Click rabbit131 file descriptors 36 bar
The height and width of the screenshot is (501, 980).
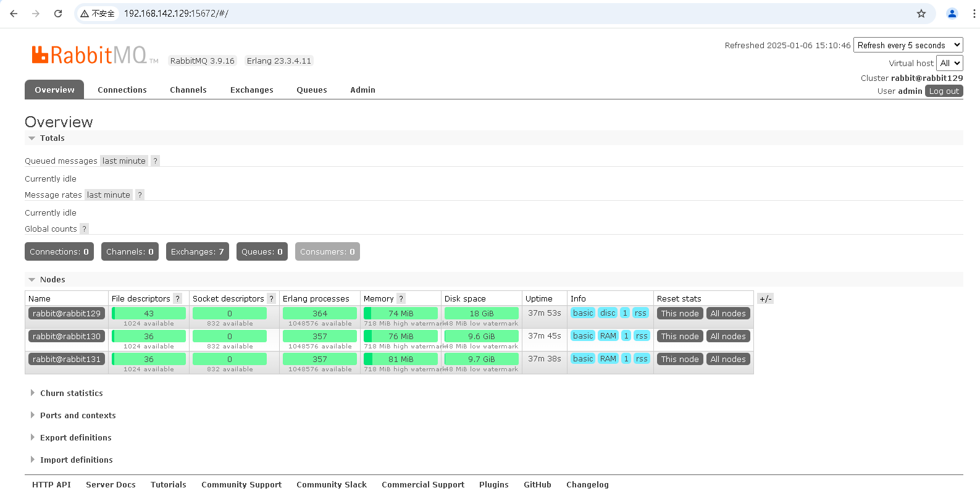click(x=149, y=359)
